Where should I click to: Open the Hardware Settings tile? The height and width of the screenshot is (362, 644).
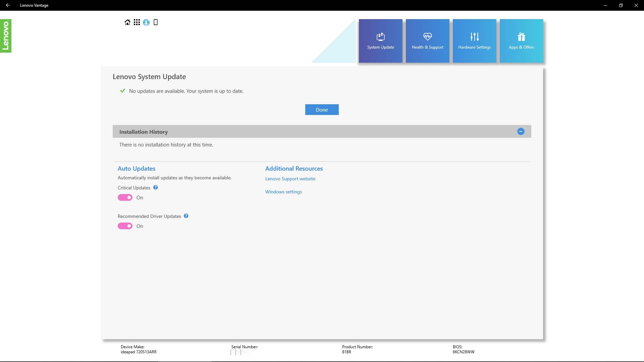474,41
